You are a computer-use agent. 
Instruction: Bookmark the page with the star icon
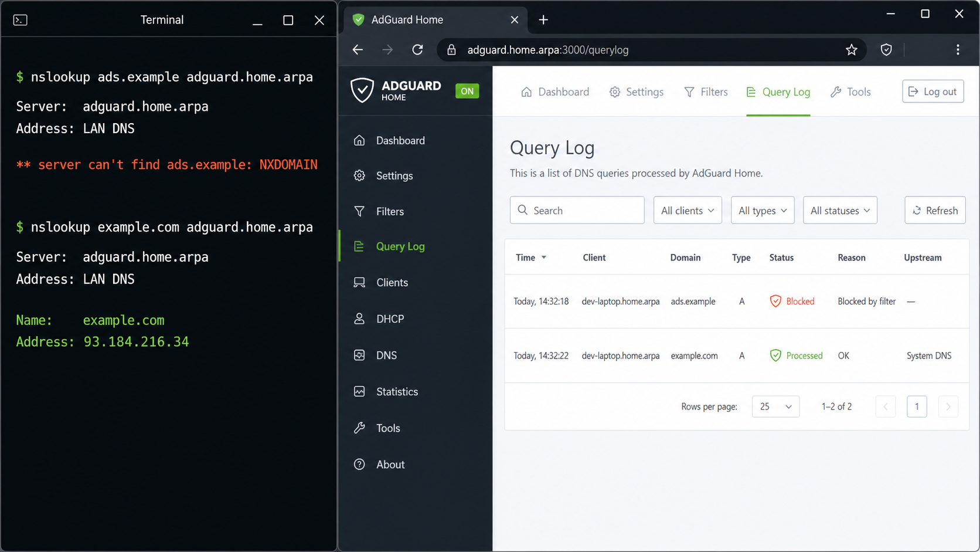(x=852, y=50)
